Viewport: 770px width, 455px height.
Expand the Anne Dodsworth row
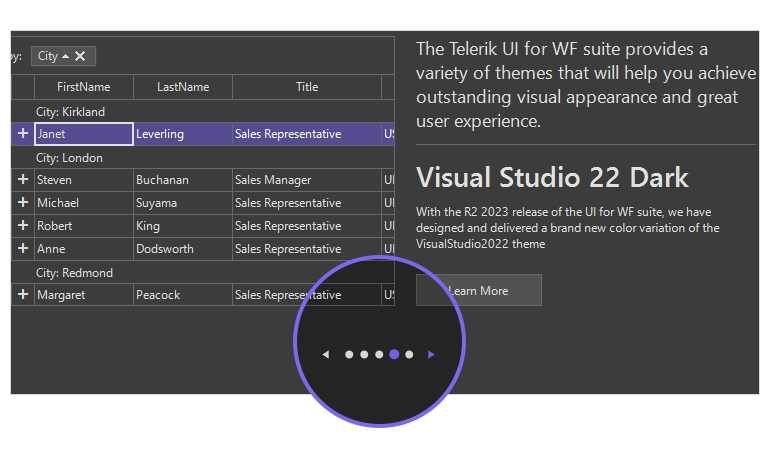[23, 248]
